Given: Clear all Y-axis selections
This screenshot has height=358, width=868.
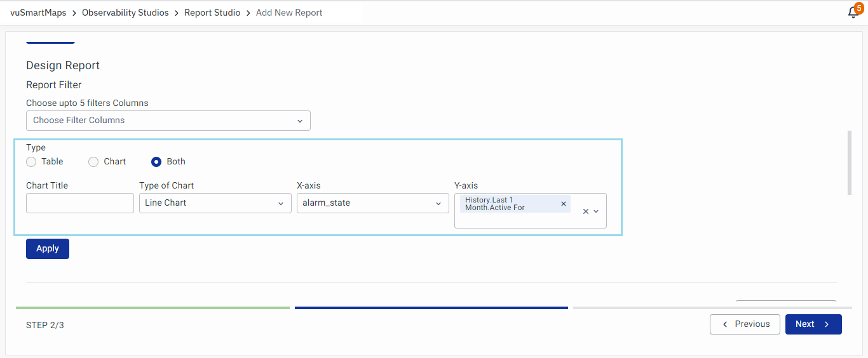Looking at the screenshot, I should point(585,211).
